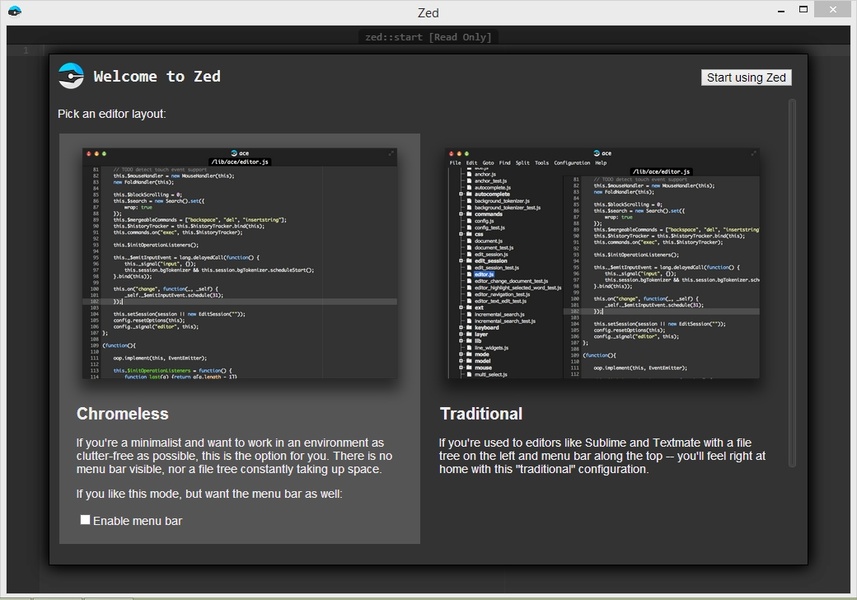The width and height of the screenshot is (857, 600).
Task: Click fullscreen arrows icon in Traditional preview
Action: (755, 153)
